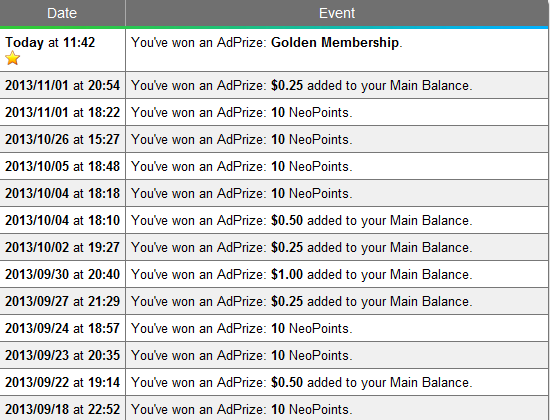The height and width of the screenshot is (420, 550).
Task: Select the Golden Membership prize row text
Action: click(x=267, y=42)
